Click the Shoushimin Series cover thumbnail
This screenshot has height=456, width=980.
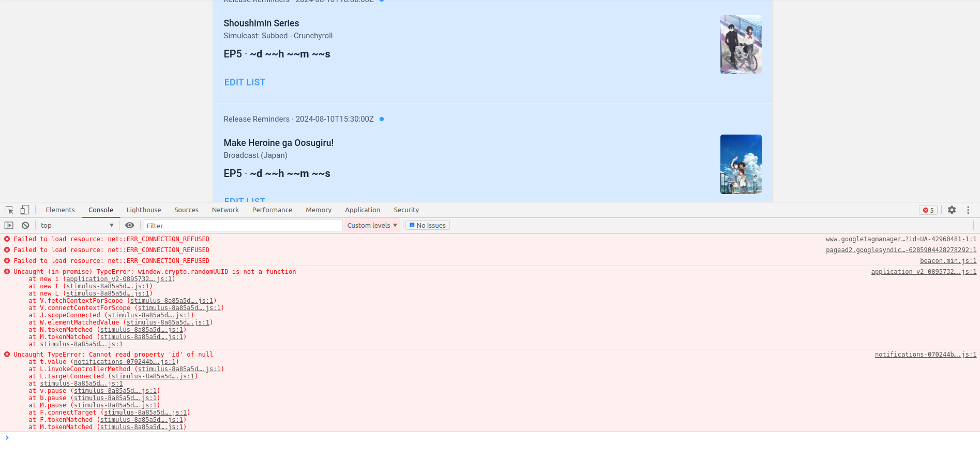pos(741,45)
